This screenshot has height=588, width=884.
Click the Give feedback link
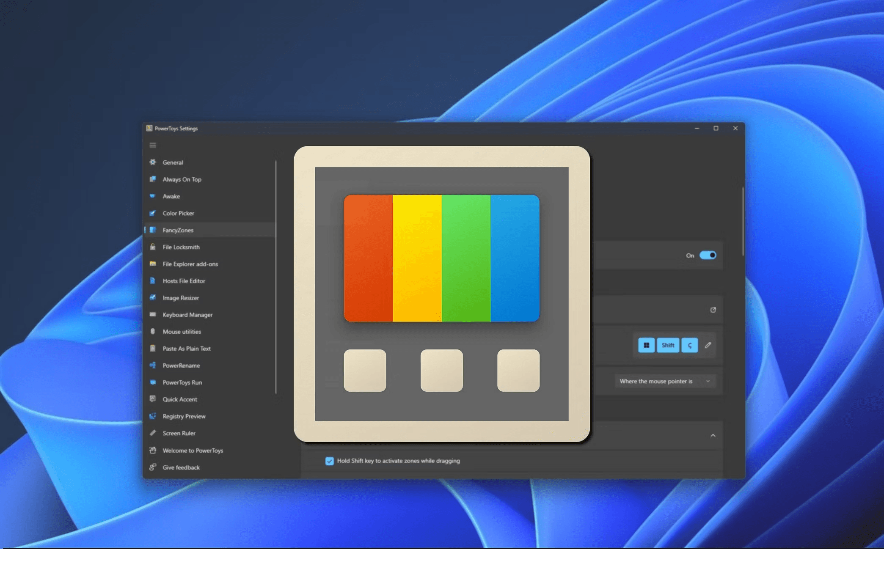(210, 467)
